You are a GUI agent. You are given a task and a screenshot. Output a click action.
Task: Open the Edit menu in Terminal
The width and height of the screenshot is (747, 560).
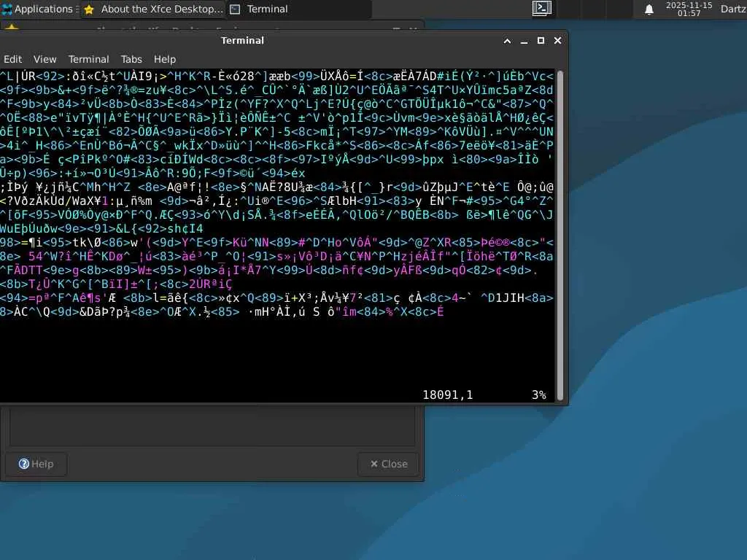[13, 59]
